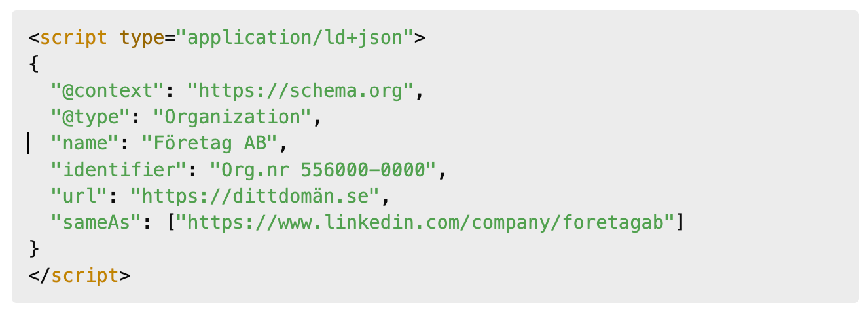The image size is (868, 312).
Task: Click the "@type" key
Action: click(90, 117)
